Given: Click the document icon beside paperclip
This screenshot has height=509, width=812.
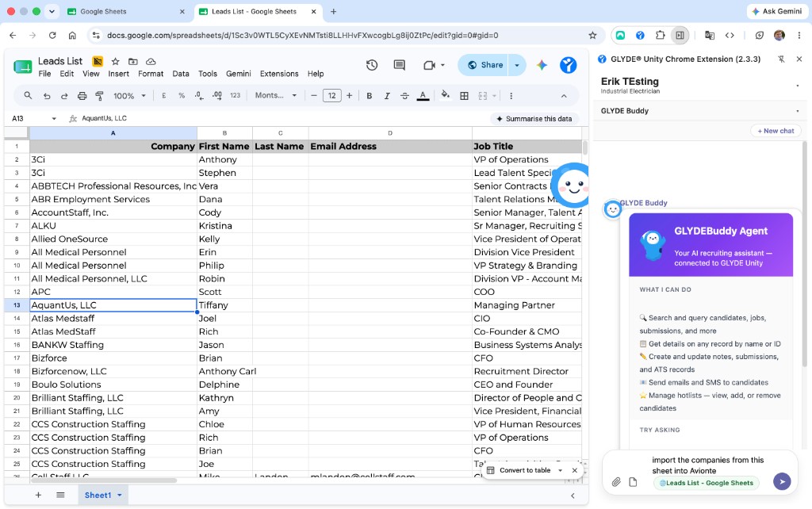Looking at the screenshot, I should coord(633,482).
